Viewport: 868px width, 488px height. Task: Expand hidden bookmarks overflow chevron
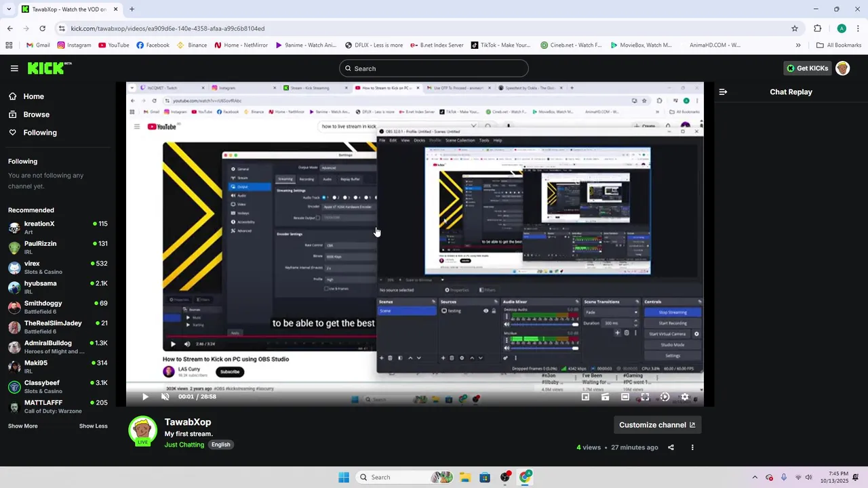pyautogui.click(x=798, y=45)
